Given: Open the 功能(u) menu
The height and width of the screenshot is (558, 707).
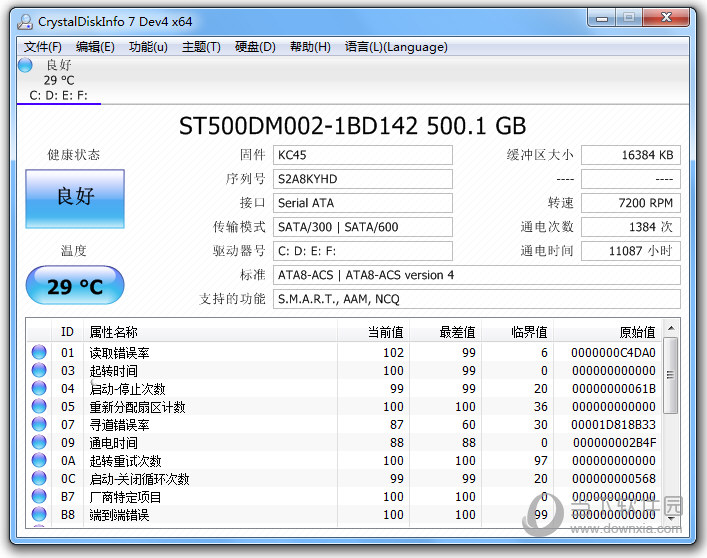Looking at the screenshot, I should [x=148, y=47].
